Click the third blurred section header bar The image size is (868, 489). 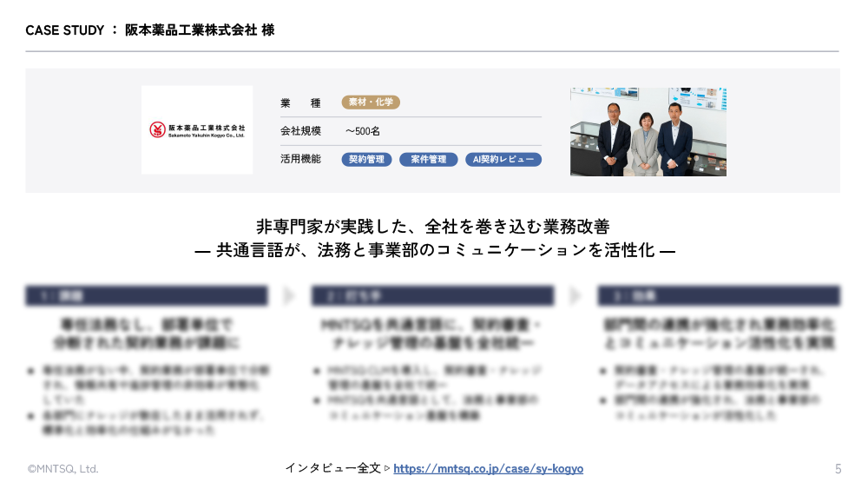[719, 295]
